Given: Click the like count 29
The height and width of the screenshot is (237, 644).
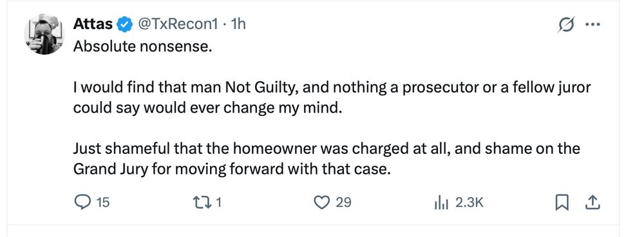Looking at the screenshot, I should [344, 202].
